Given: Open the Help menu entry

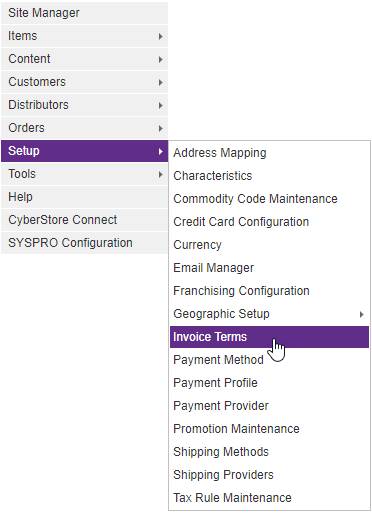Looking at the screenshot, I should click(84, 197).
